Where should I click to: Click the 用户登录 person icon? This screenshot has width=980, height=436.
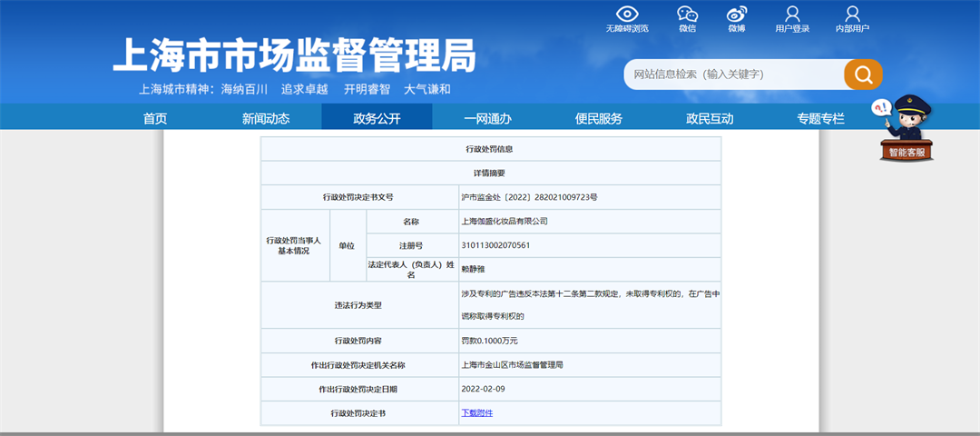click(792, 15)
